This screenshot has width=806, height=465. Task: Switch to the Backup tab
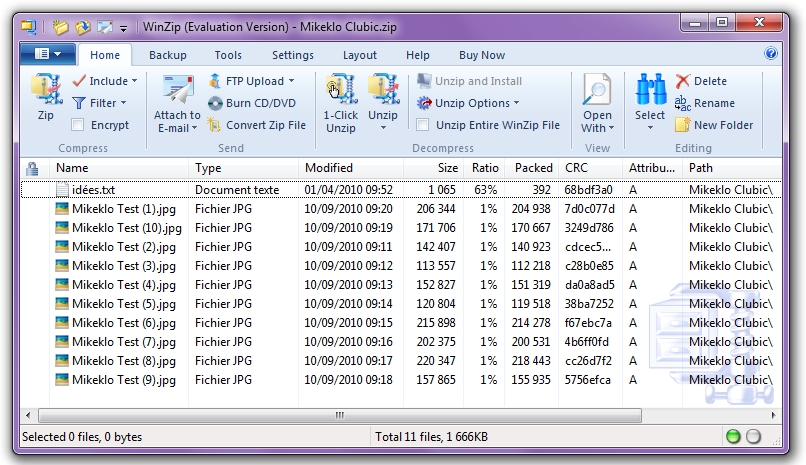[168, 55]
